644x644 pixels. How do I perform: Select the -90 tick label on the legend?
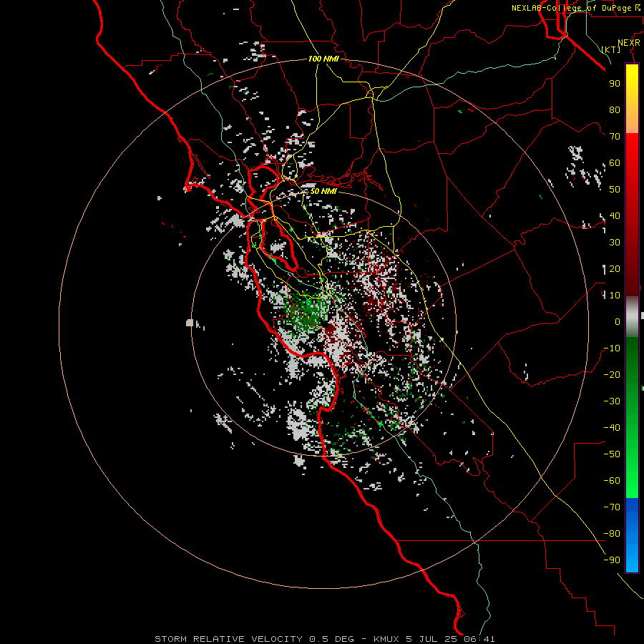point(612,560)
